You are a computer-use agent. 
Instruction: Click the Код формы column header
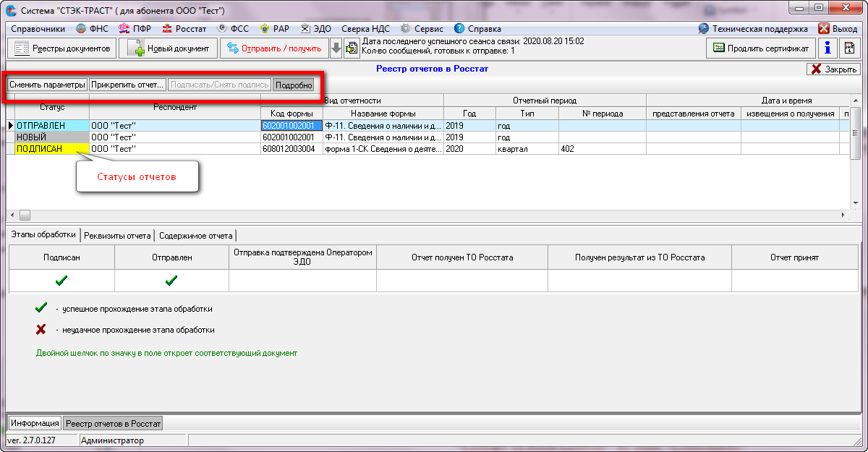[x=292, y=114]
